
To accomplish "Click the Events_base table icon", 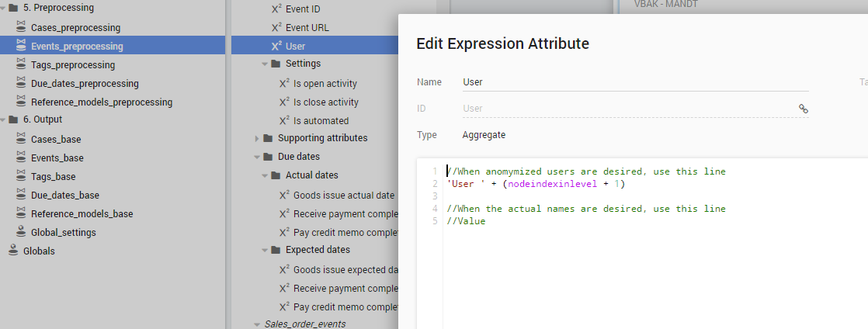I will point(22,158).
